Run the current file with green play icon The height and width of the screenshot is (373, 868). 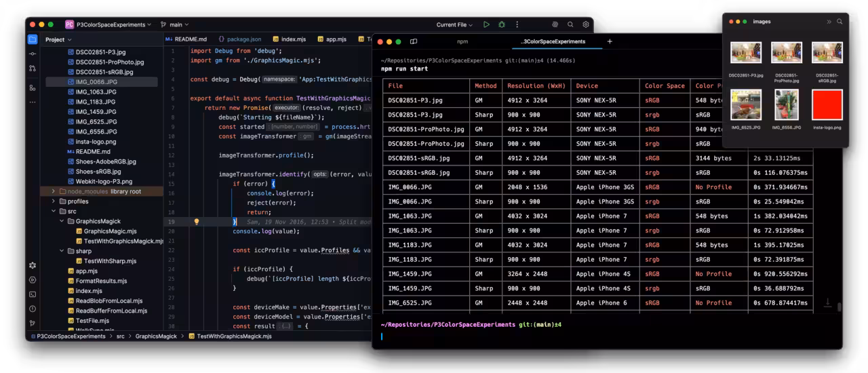coord(486,24)
